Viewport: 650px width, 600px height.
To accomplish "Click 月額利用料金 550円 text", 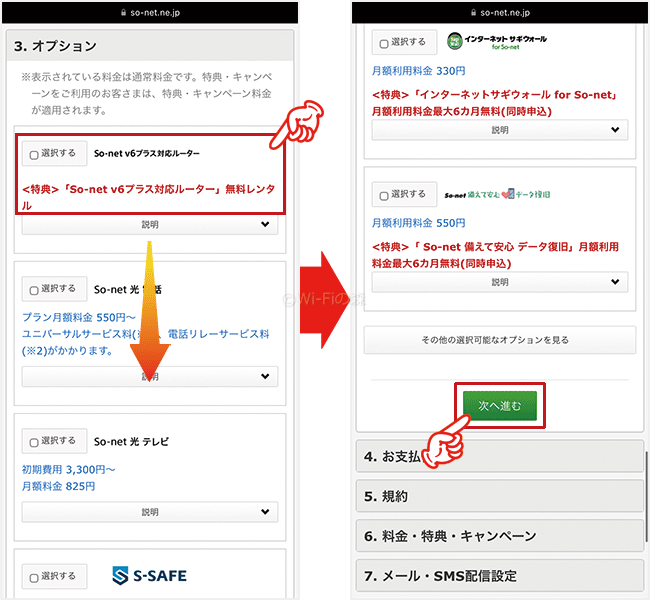I will click(419, 223).
